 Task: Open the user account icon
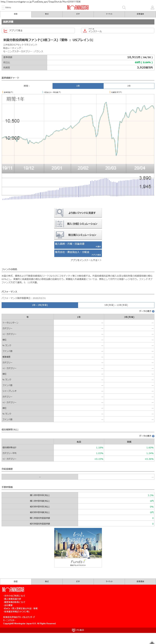click(x=152, y=7)
